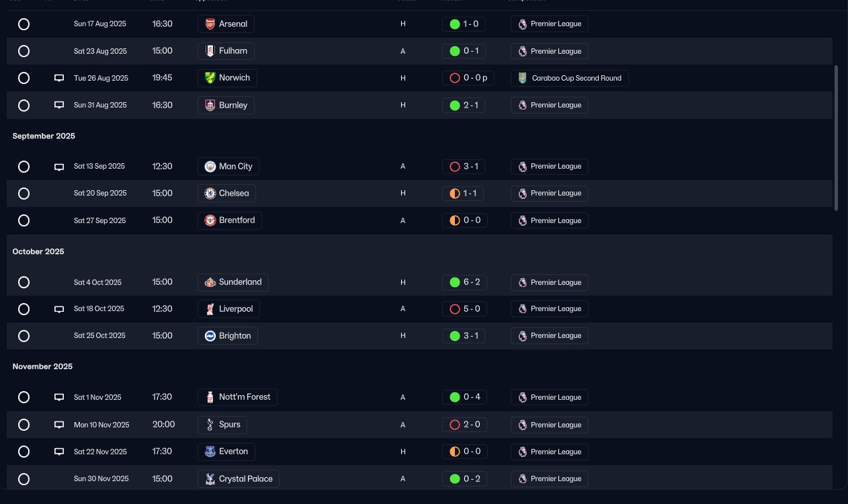This screenshot has height=504, width=848.
Task: Select the radio circle for Crystal Palace fixture
Action: (24, 479)
